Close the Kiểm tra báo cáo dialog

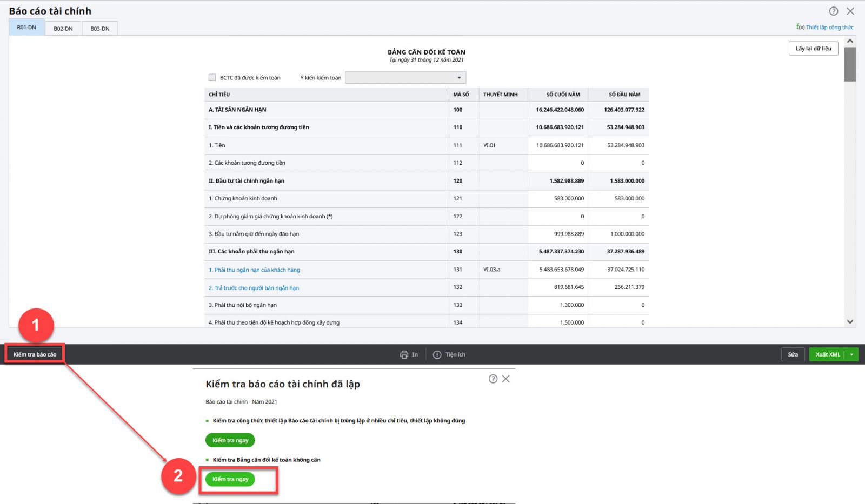point(506,379)
